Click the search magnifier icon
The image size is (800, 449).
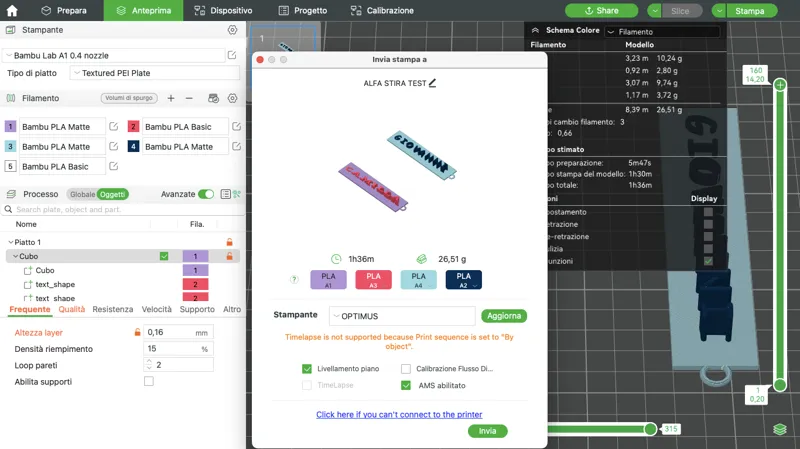(8, 209)
